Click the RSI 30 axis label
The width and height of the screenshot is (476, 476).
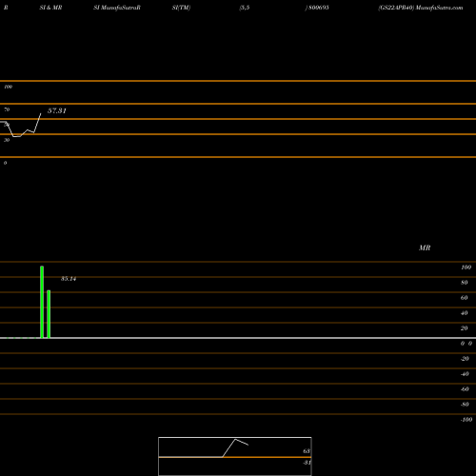tap(7, 140)
